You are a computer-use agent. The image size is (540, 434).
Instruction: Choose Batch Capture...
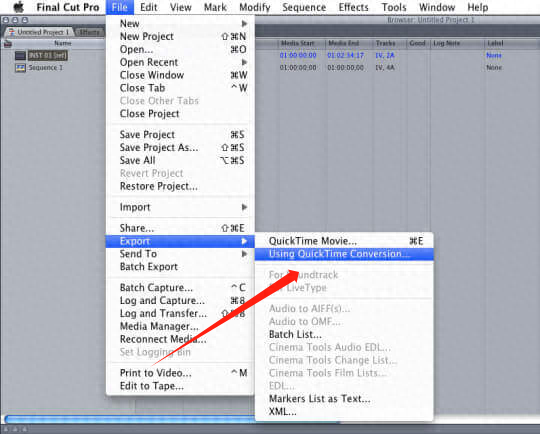tap(180, 288)
